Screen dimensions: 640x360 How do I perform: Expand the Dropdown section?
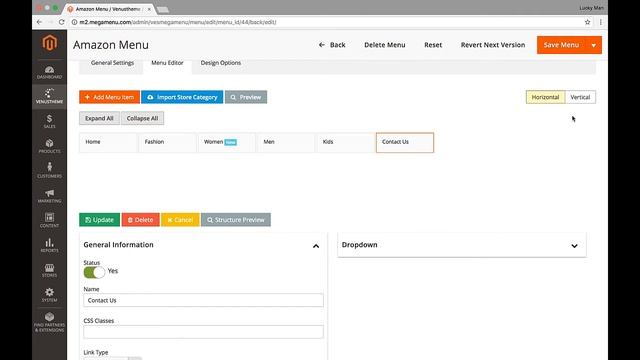574,246
